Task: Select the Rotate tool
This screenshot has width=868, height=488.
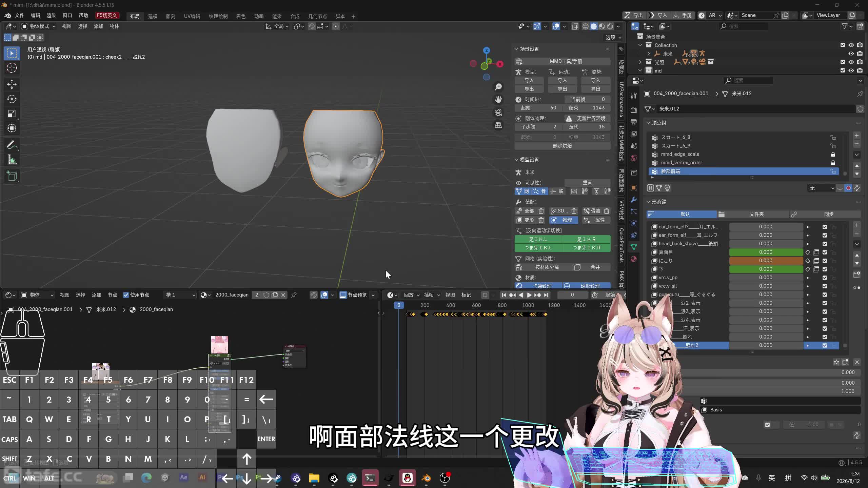Action: (x=12, y=99)
